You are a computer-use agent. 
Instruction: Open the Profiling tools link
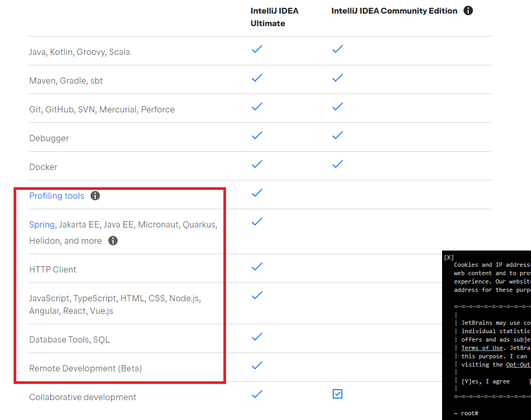click(x=57, y=196)
